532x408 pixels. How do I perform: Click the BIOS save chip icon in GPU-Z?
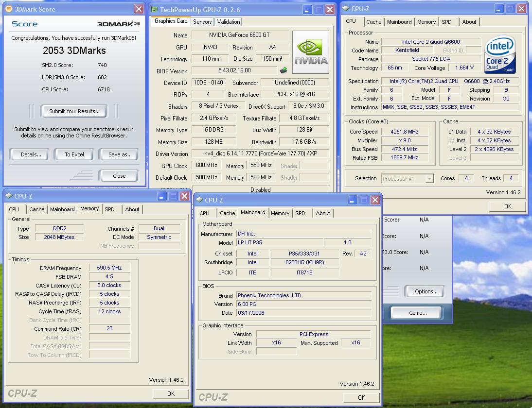pos(284,70)
